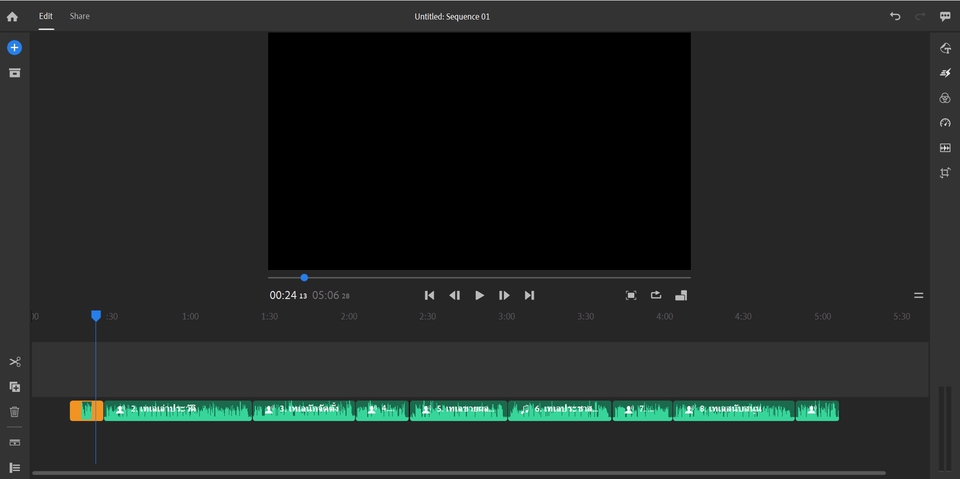This screenshot has height=479, width=960.
Task: Select audio clip number 3
Action: (304, 410)
